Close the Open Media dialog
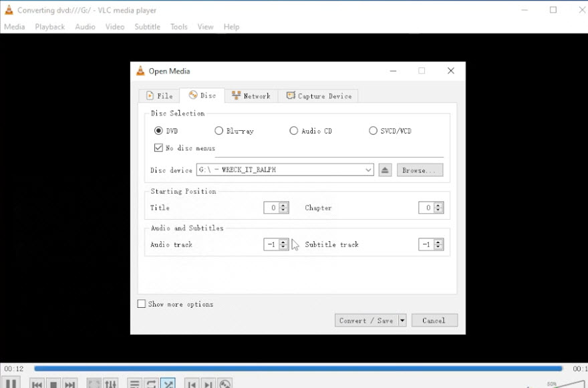This screenshot has height=388, width=588. (x=451, y=71)
